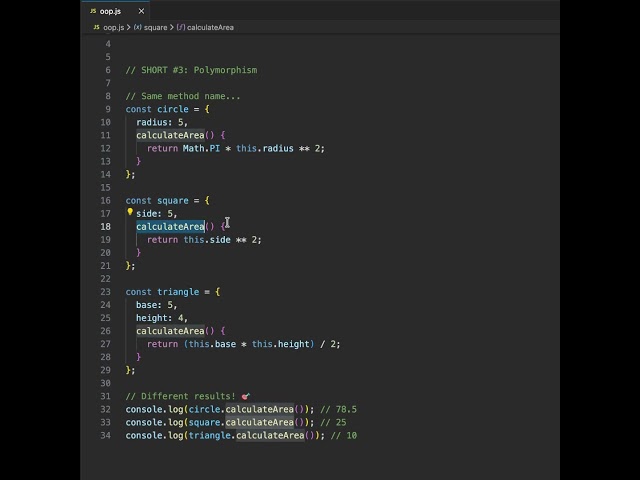
Task: Click the JS file icon in the breadcrumb
Action: tap(96, 27)
